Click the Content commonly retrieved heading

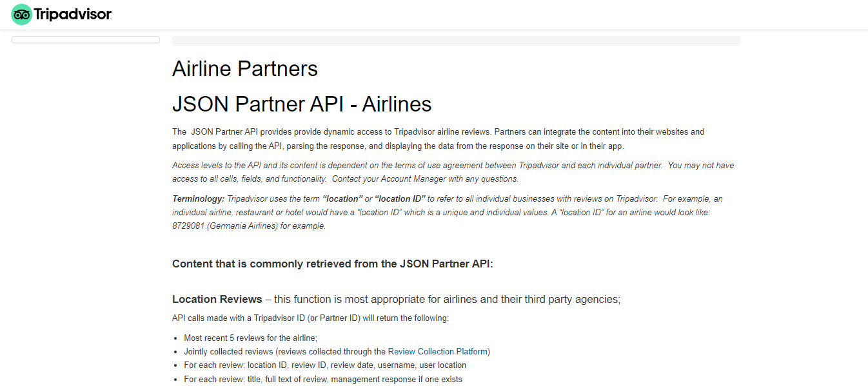click(333, 264)
